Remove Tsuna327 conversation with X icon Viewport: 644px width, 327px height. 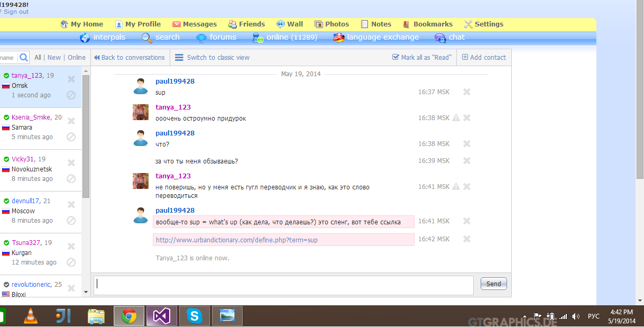(x=71, y=247)
